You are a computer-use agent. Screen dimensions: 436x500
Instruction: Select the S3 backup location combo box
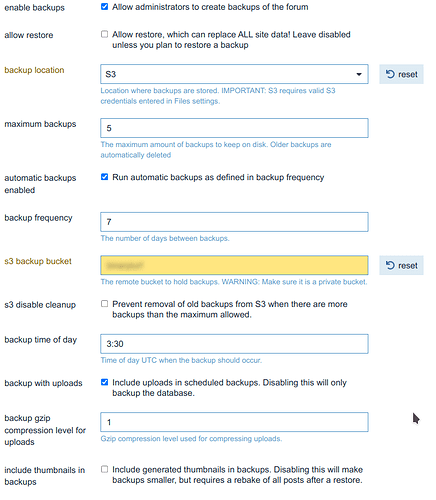click(234, 74)
